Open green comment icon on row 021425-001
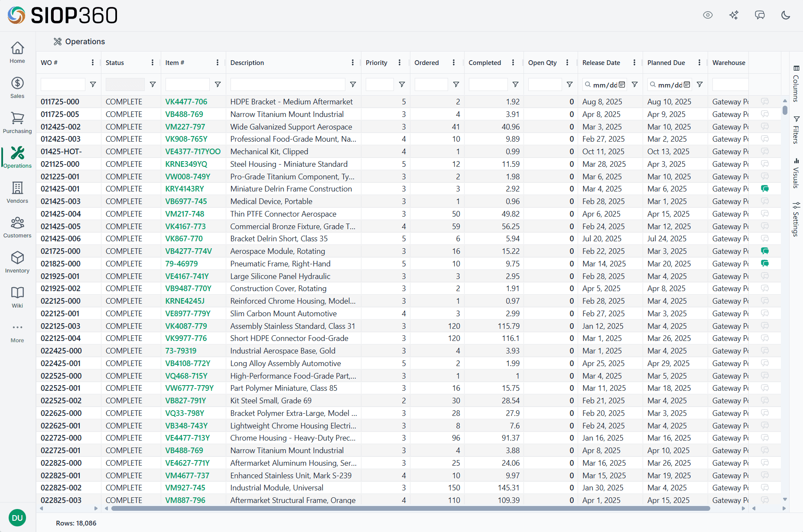The image size is (803, 532). point(765,189)
